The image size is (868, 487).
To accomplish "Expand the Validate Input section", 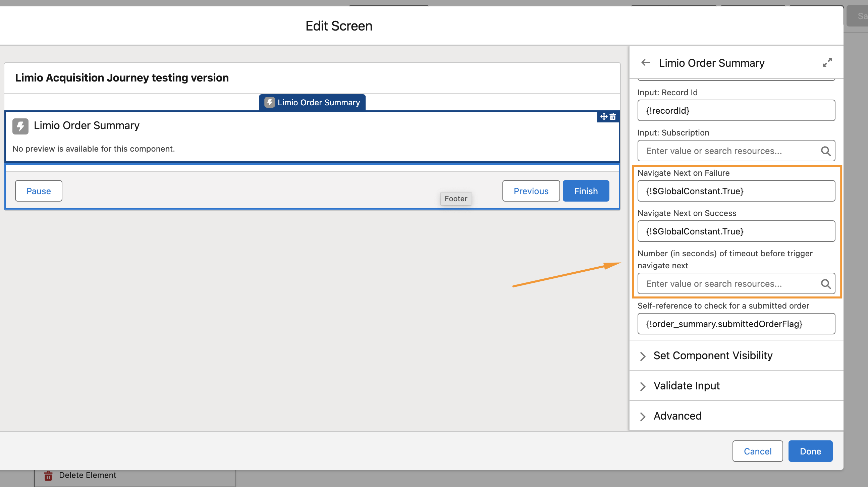I will point(736,386).
